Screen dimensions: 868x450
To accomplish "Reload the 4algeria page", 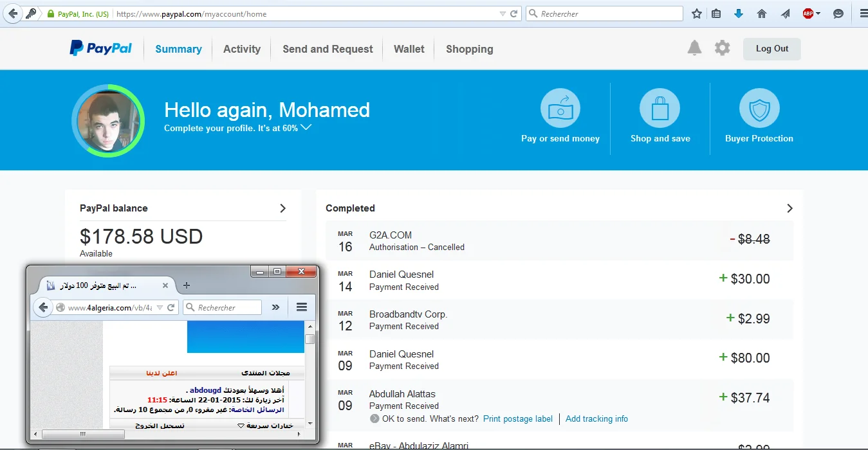I will 171,307.
